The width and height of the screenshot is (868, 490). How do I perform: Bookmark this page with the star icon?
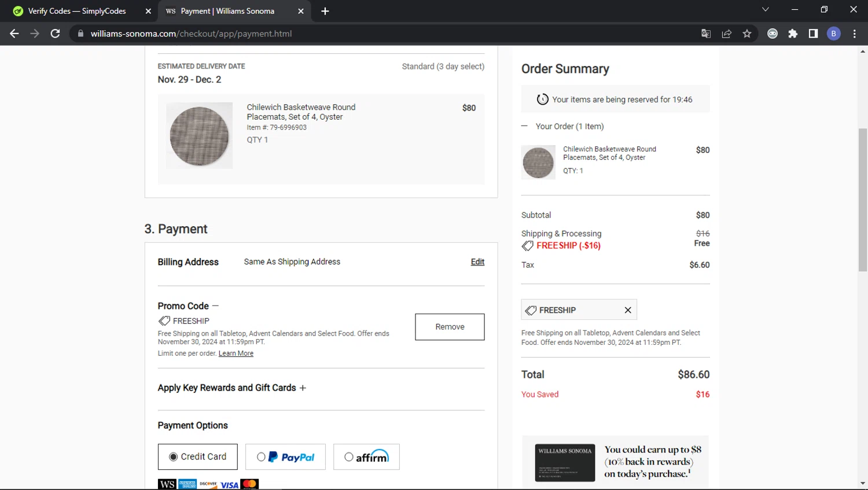pos(747,34)
